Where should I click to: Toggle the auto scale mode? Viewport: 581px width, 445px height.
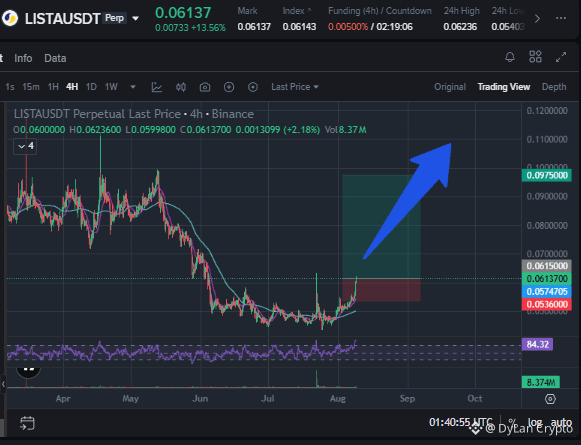(561, 422)
